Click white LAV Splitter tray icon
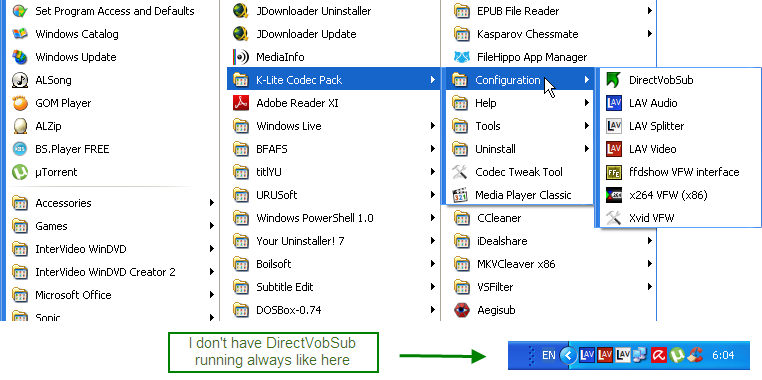The image size is (762, 380). pos(623,355)
